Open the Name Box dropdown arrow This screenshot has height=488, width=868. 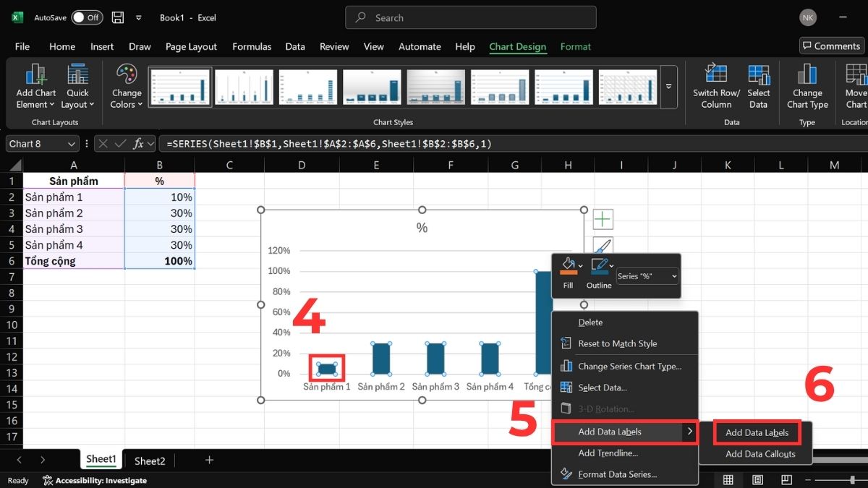point(71,144)
